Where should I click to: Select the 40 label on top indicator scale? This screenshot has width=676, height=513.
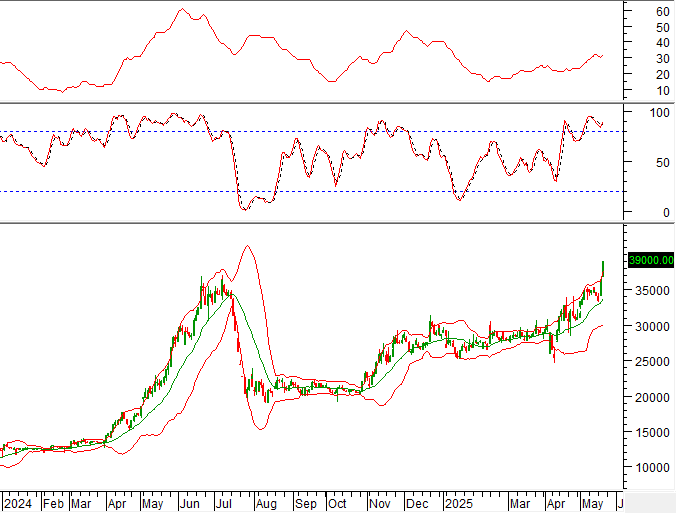663,43
